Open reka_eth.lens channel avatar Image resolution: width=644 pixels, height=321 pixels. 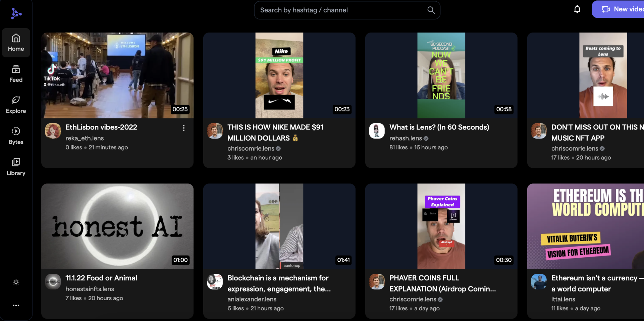click(x=53, y=131)
